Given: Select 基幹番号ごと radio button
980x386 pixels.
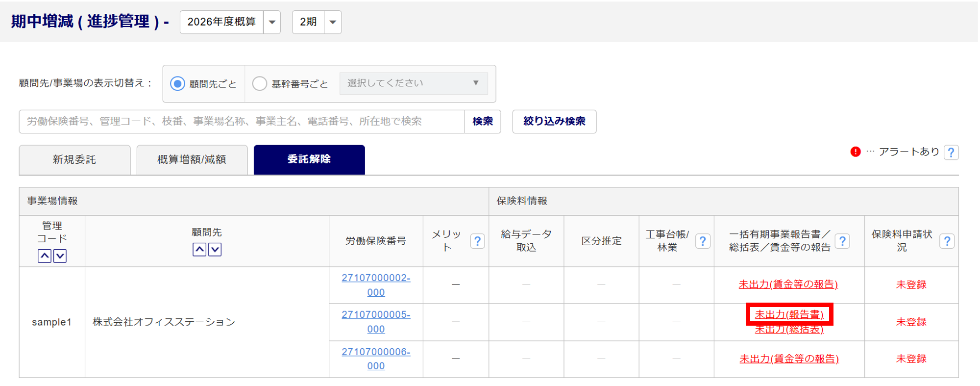Looking at the screenshot, I should coord(259,83).
